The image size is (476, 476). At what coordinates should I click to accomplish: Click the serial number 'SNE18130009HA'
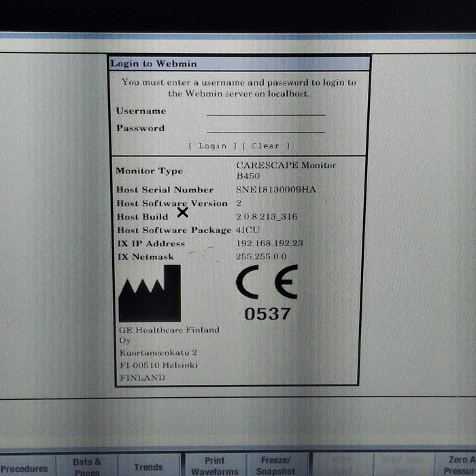click(276, 190)
